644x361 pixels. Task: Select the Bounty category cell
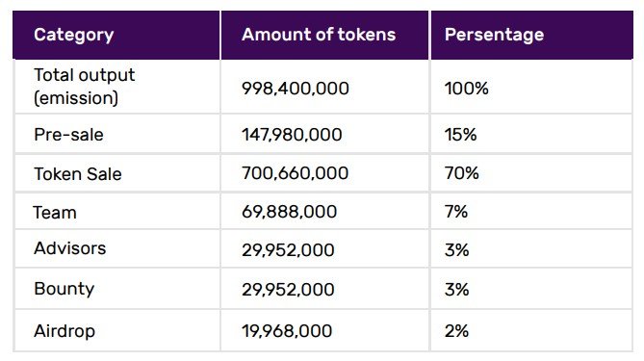tap(117, 289)
